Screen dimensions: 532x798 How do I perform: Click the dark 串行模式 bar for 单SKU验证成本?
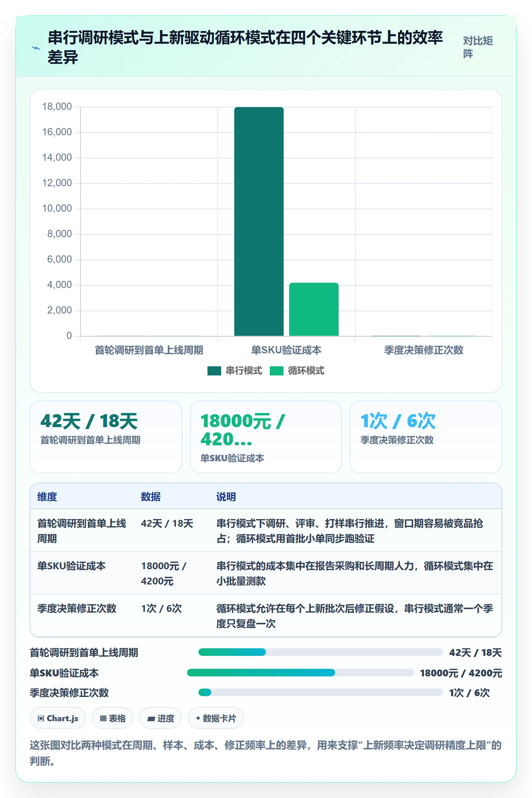259,222
